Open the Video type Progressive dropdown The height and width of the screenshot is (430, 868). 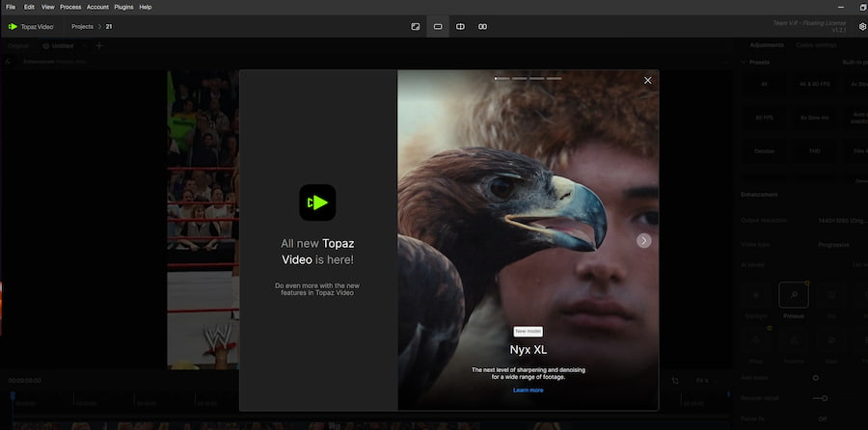pyautogui.click(x=829, y=244)
